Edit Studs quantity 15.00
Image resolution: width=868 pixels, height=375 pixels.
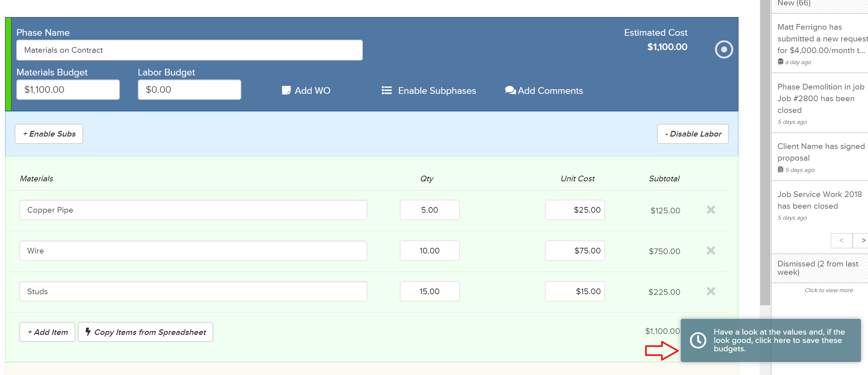tap(429, 292)
